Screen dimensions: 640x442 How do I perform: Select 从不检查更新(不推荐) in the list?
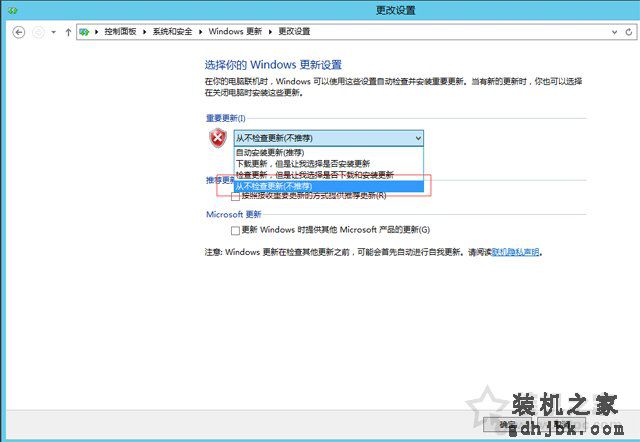coord(329,186)
